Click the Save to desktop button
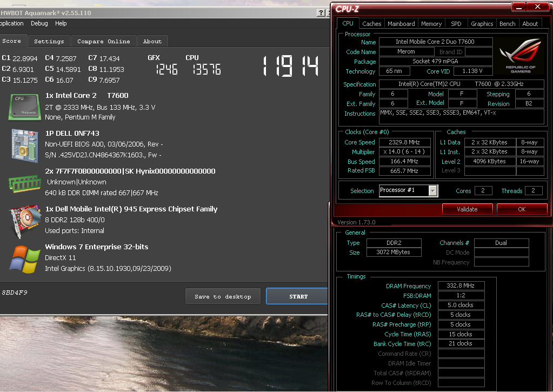The height and width of the screenshot is (392, 553). (223, 296)
